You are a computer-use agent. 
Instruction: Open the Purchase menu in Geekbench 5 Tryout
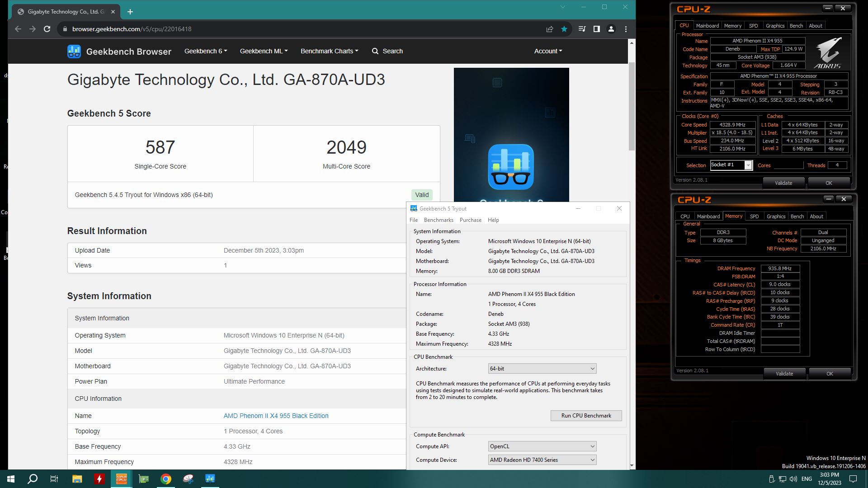coord(471,220)
